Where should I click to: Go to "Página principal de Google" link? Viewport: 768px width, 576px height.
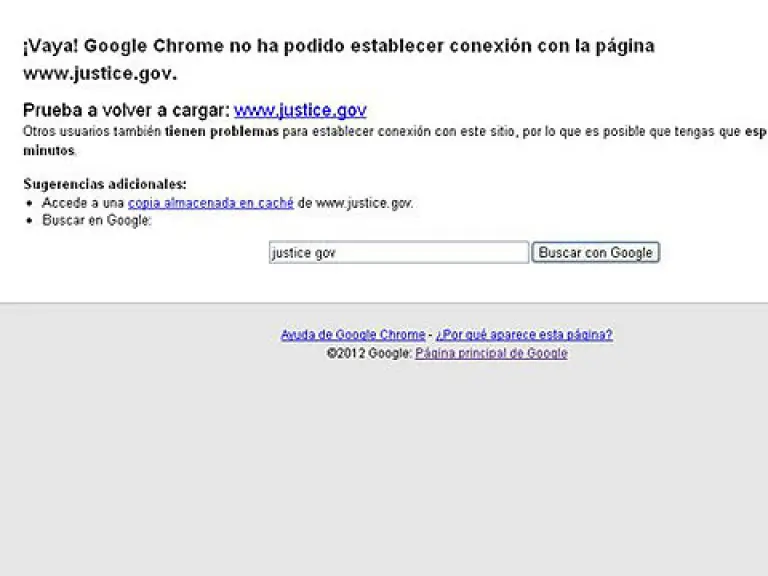click(x=491, y=353)
